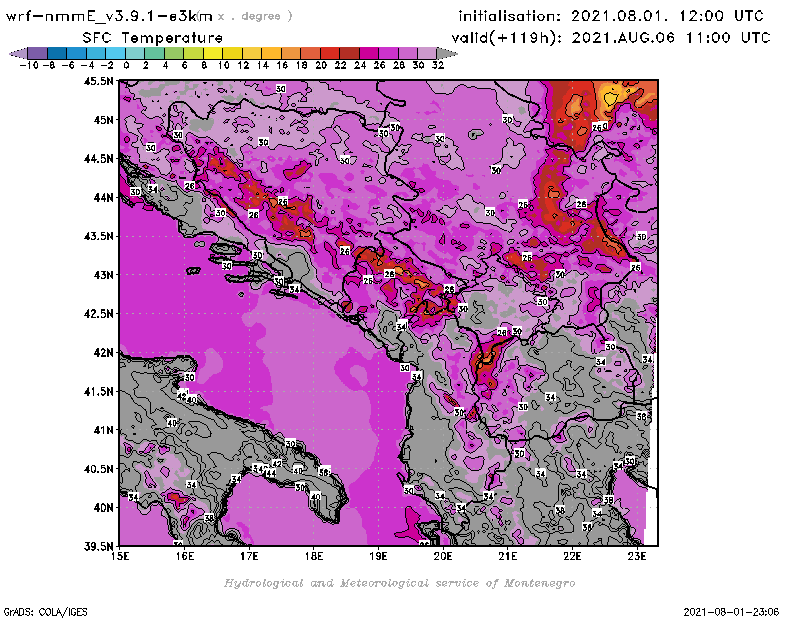This screenshot has height=618, width=800.
Task: Click the '42N' latitude label
Action: coord(103,353)
